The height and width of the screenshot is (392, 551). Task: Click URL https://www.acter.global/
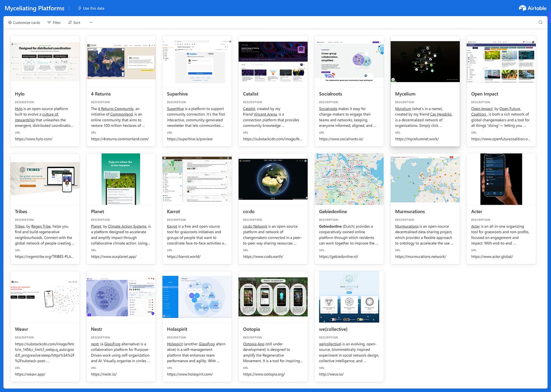click(x=492, y=257)
